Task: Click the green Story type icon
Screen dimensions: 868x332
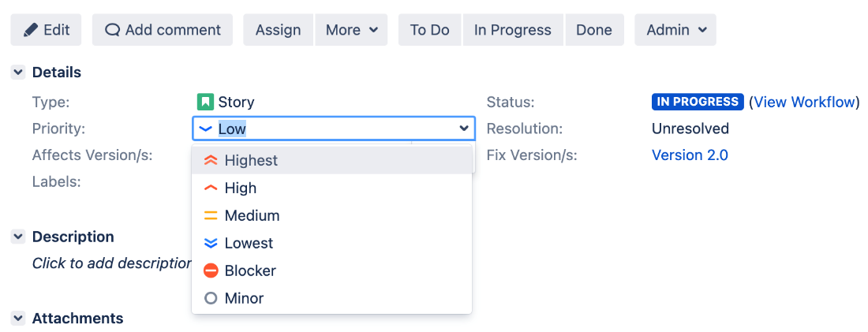Action: (x=205, y=102)
